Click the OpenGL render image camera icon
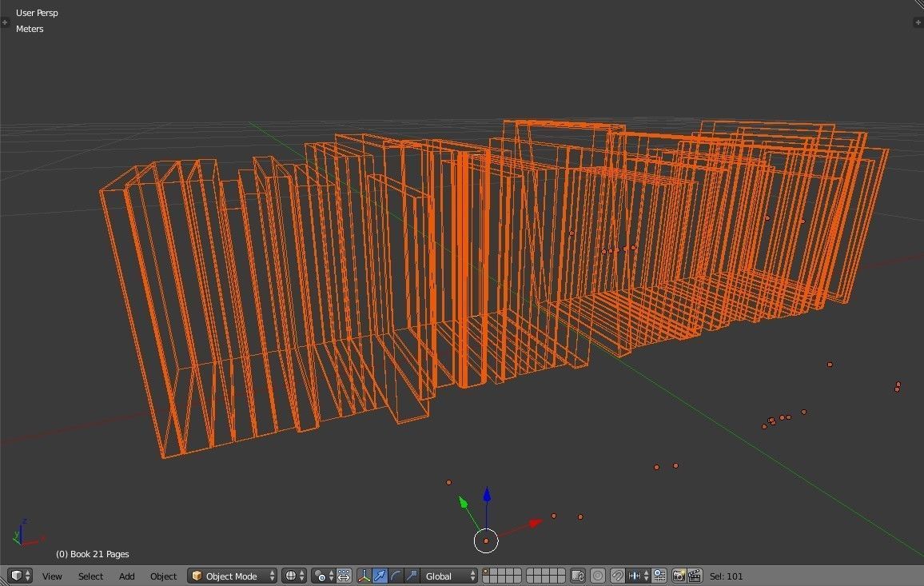This screenshot has height=586, width=924. point(679,576)
